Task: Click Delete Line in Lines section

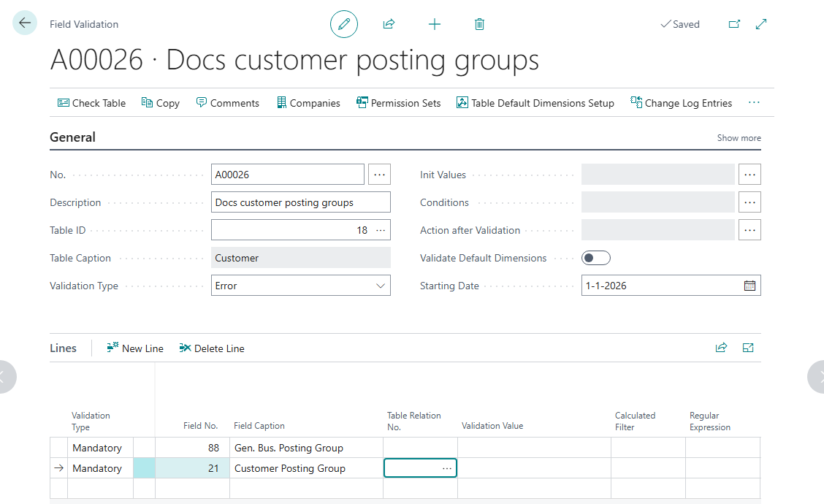Action: pos(212,348)
